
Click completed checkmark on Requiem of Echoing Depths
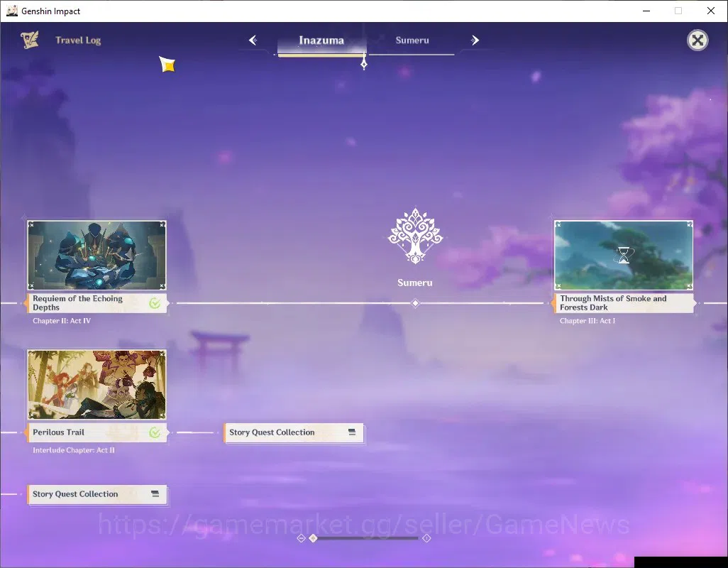(155, 303)
